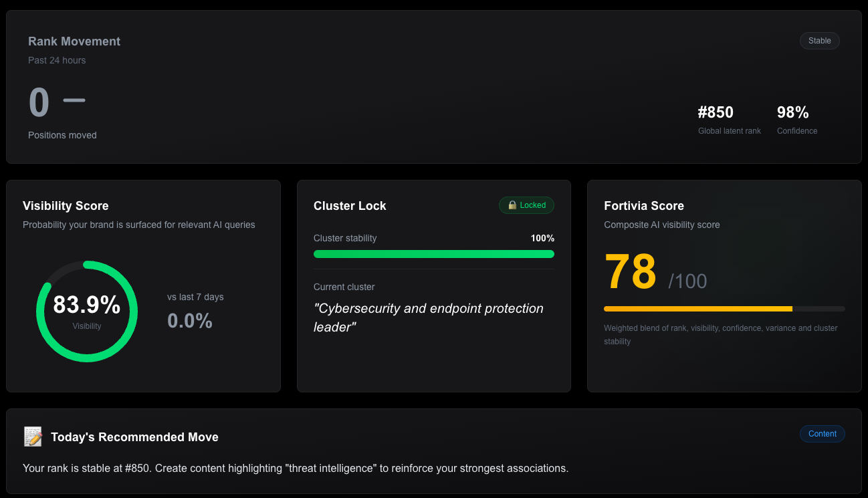Click the padlock icon in the Locked badge
The height and width of the screenshot is (498, 868).
[x=512, y=205]
